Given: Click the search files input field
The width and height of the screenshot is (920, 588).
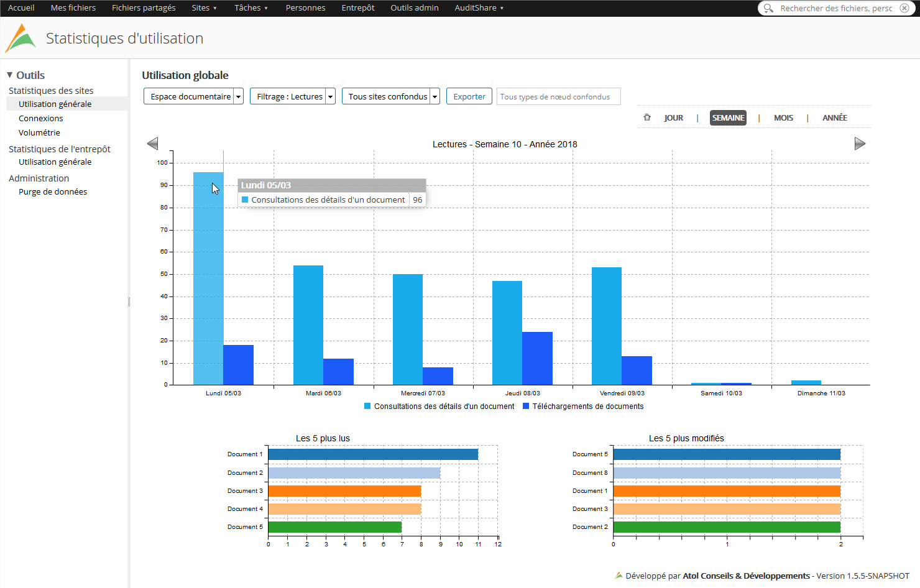Looking at the screenshot, I should (x=836, y=8).
